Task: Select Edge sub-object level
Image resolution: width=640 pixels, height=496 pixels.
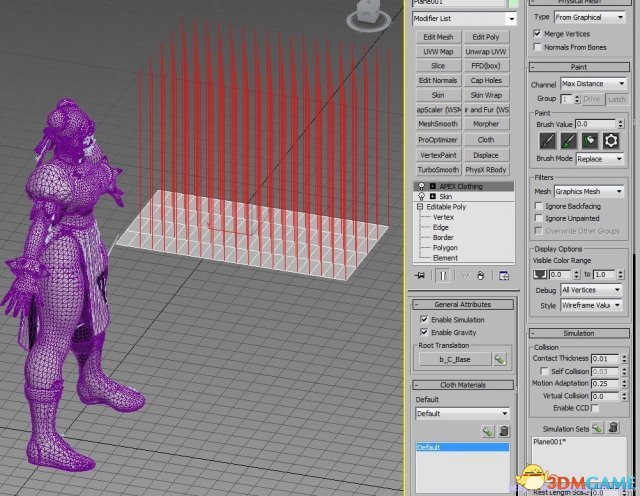Action: [x=441, y=227]
